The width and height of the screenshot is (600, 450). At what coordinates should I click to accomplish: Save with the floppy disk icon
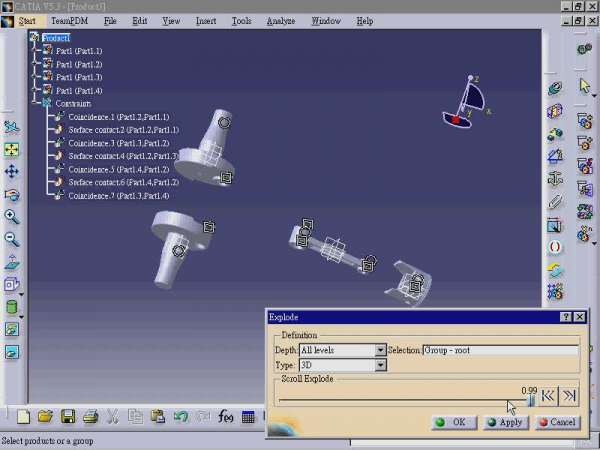click(x=68, y=416)
